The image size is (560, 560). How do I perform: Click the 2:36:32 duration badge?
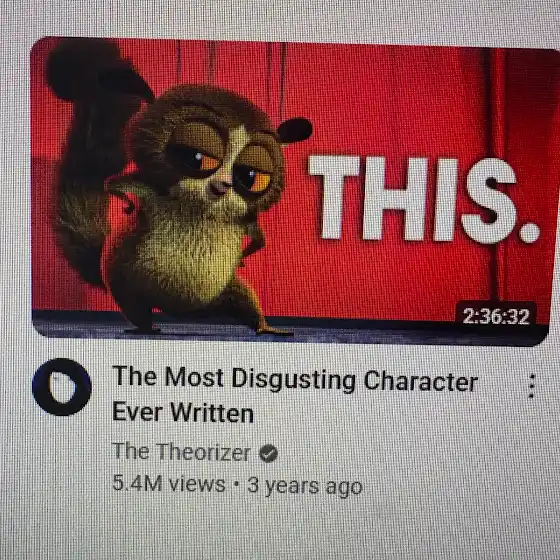(x=496, y=316)
